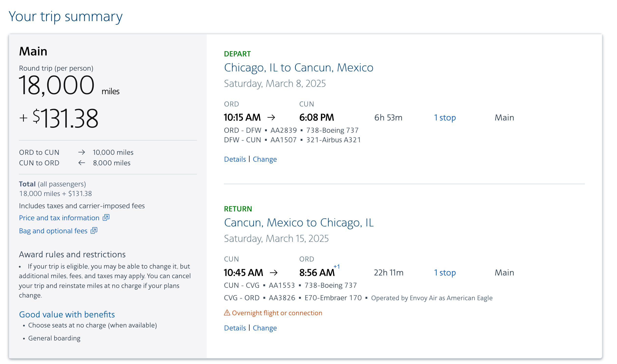Open Price and tax information link
This screenshot has width=617, height=364.
(x=59, y=218)
